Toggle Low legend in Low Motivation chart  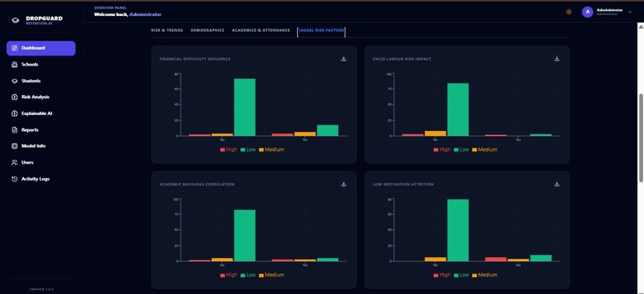click(x=461, y=275)
